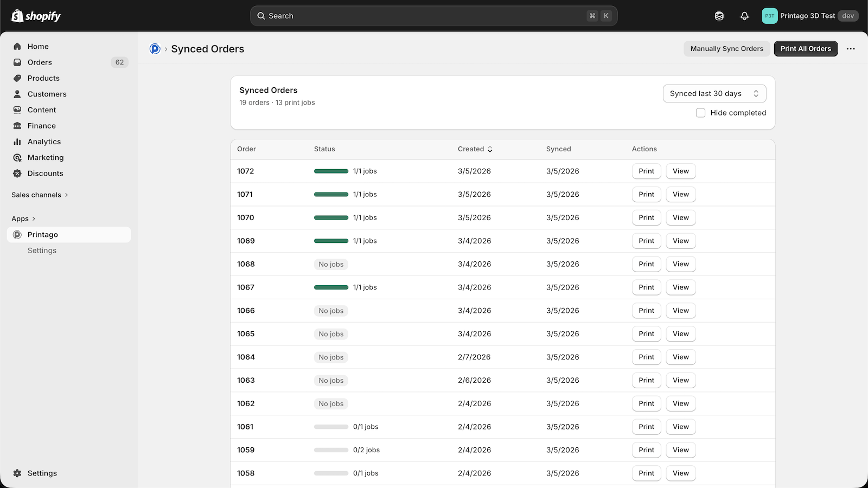
Task: Click the completed progress bar for order 1072
Action: pos(331,171)
